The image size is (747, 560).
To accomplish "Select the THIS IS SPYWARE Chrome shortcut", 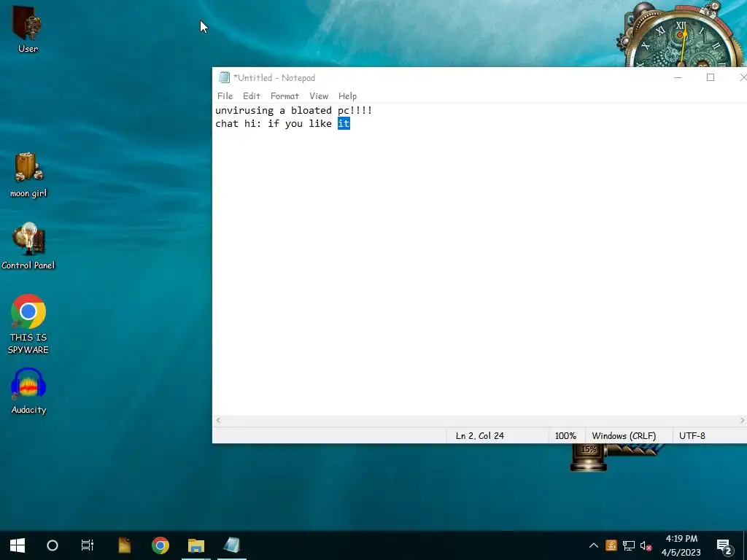I will tap(28, 324).
